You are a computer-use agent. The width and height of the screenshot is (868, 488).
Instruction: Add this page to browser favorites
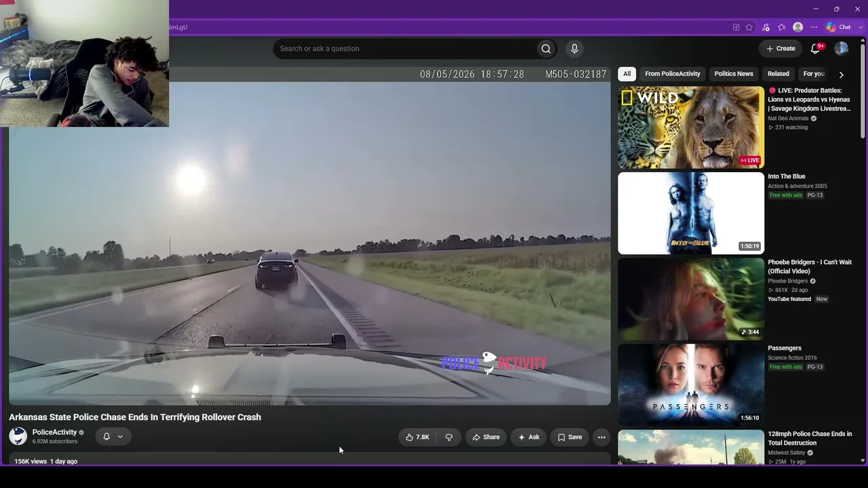tap(749, 27)
